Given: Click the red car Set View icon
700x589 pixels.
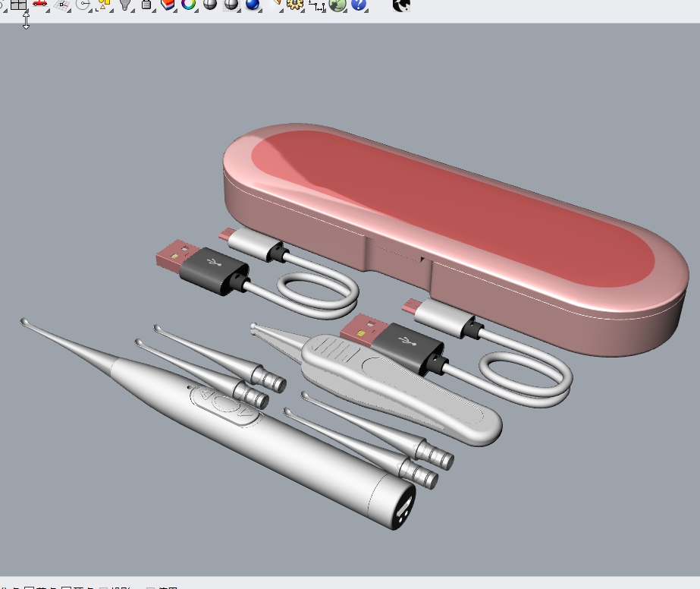Looking at the screenshot, I should (x=39, y=4).
